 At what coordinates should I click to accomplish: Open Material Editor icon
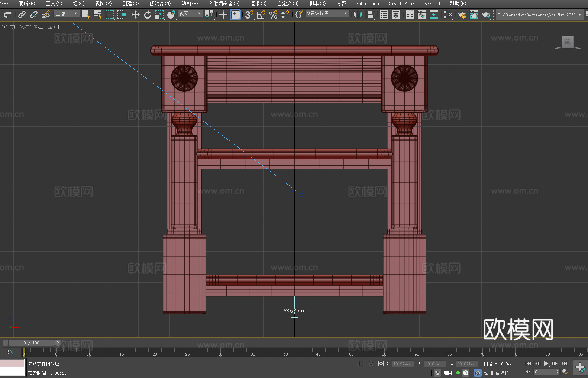click(x=448, y=14)
